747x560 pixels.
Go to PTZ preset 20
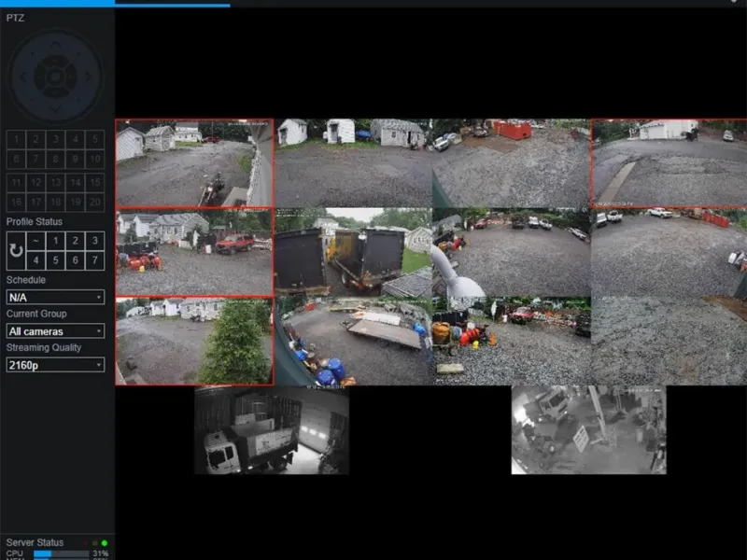(95, 202)
